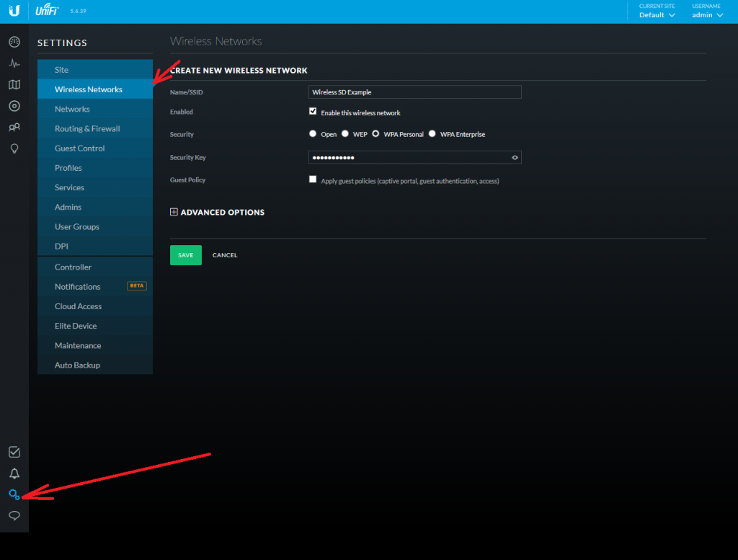The width and height of the screenshot is (738, 560).
Task: Cancel creating the wireless network
Action: coord(225,255)
